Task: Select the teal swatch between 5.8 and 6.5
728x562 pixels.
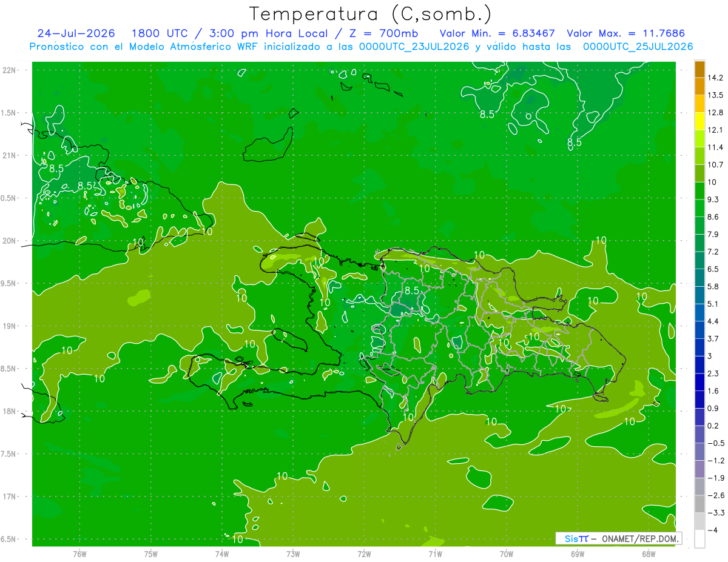Action: pyautogui.click(x=699, y=278)
